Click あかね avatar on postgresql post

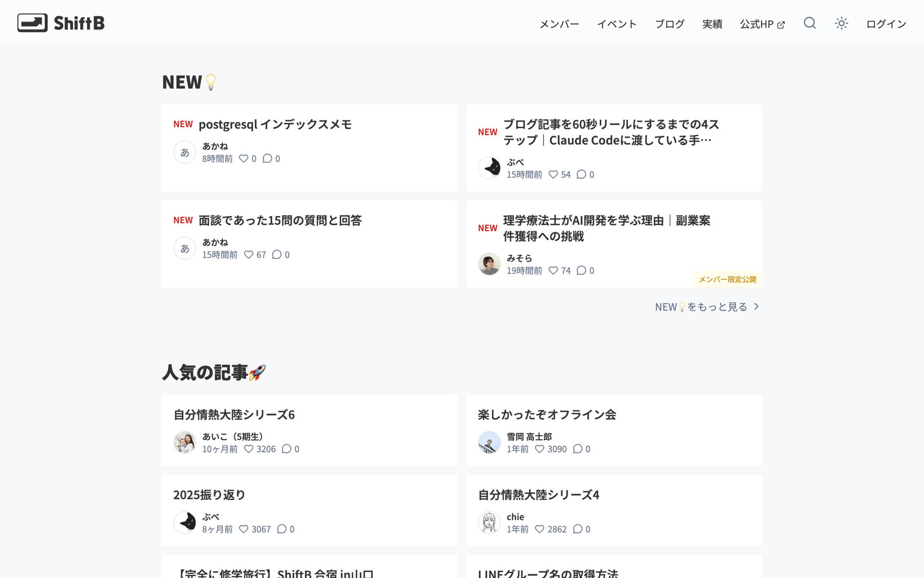click(185, 152)
